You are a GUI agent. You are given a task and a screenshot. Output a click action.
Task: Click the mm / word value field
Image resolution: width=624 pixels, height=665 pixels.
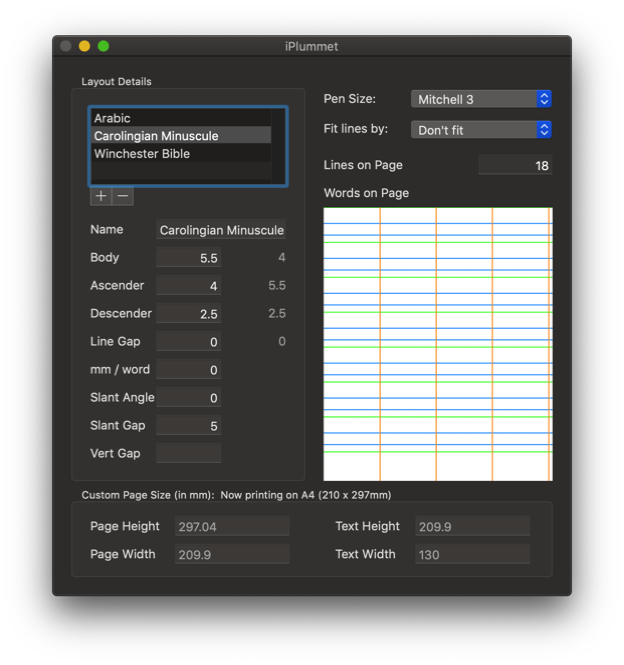click(188, 370)
